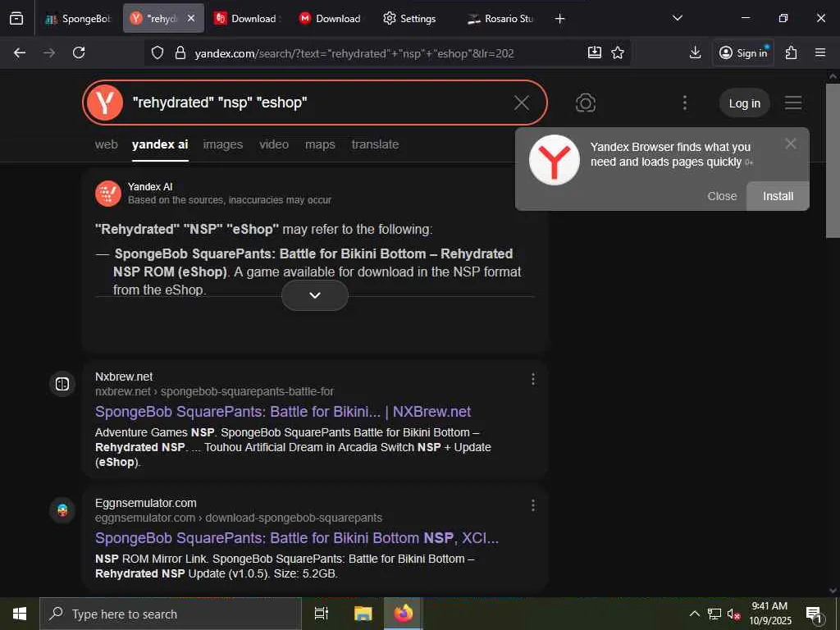This screenshot has height=630, width=840.
Task: Click the yandex.com address bar URL
Action: click(354, 53)
